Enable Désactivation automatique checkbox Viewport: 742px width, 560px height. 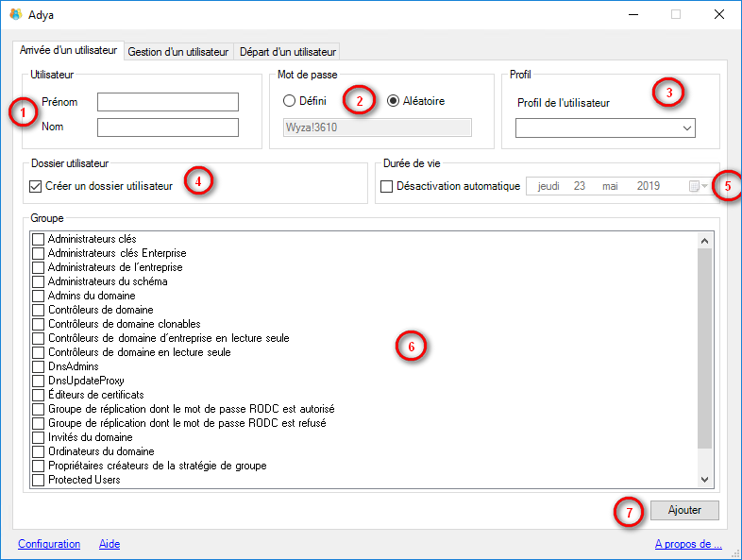(387, 187)
